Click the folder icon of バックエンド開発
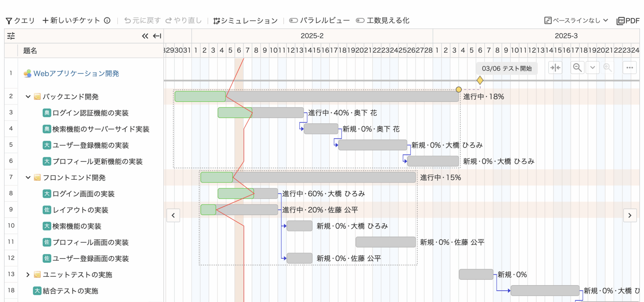 [x=37, y=97]
